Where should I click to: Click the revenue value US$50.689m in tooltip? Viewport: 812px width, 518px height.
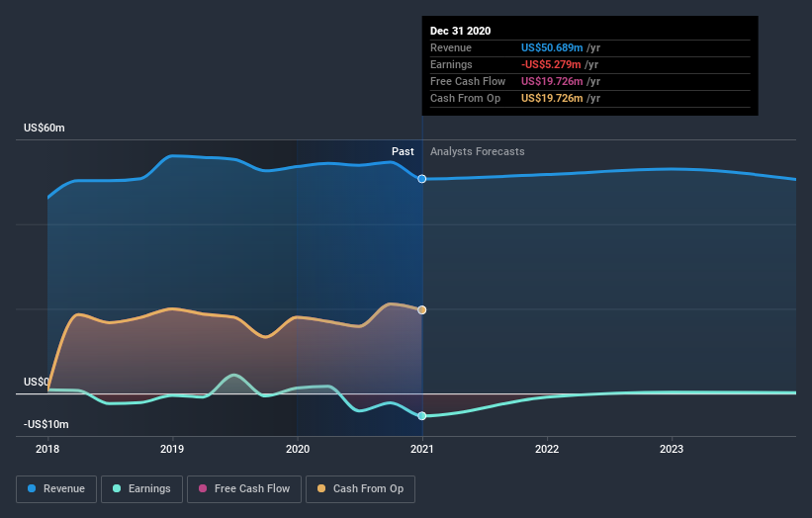(x=552, y=47)
